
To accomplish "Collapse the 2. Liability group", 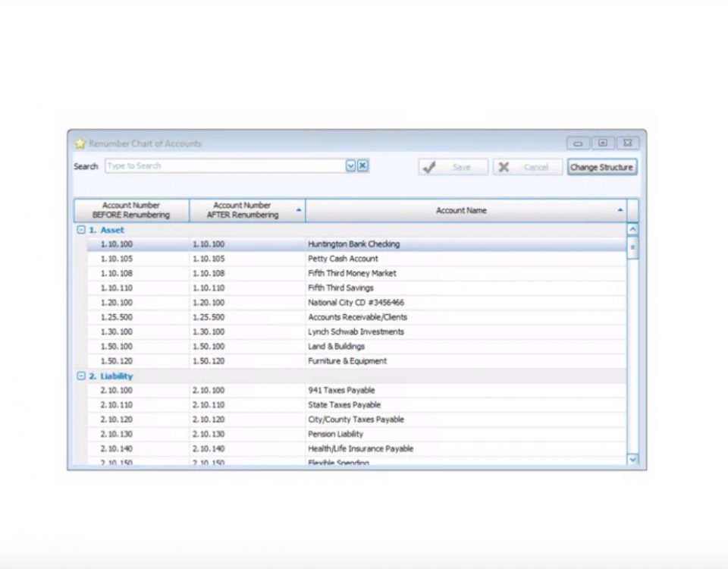I will pyautogui.click(x=81, y=376).
